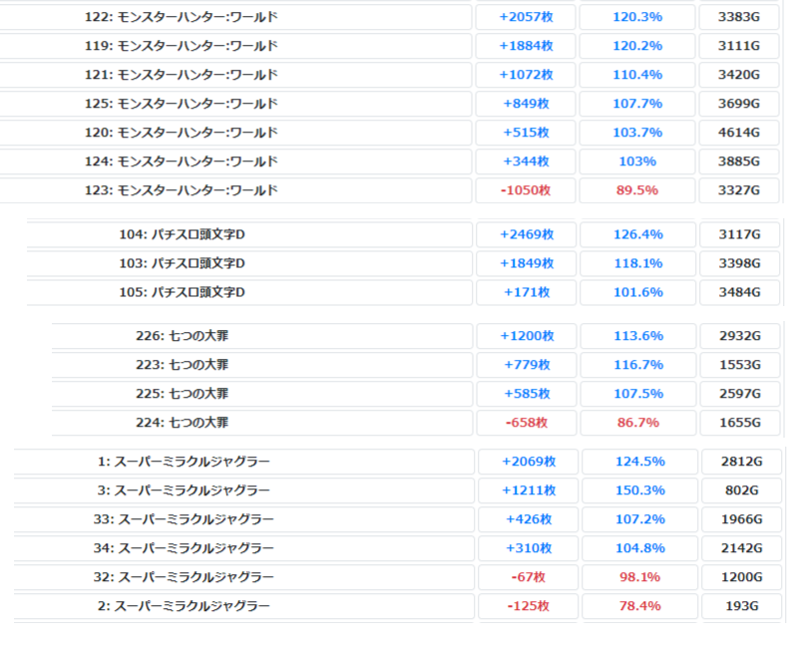The height and width of the screenshot is (646, 812).
Task: Click the +171枚 cell
Action: [527, 293]
